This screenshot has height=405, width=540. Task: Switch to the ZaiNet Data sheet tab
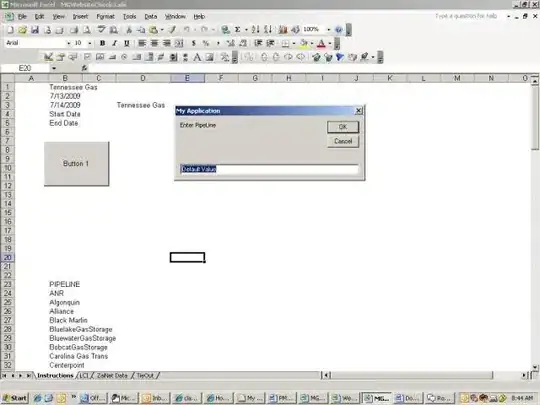coord(112,376)
